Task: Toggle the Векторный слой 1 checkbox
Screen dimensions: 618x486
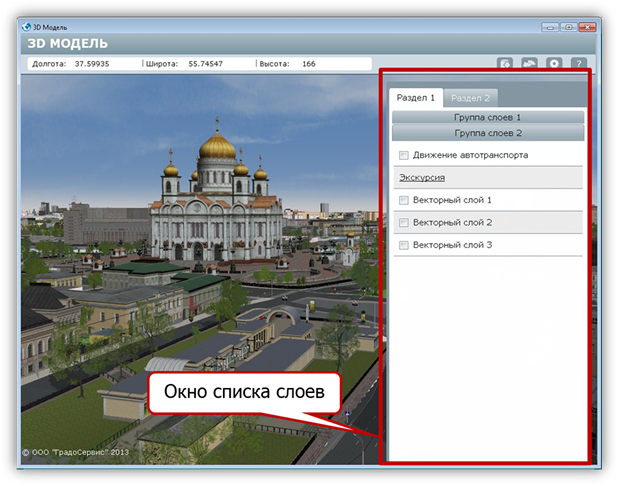Action: (x=404, y=200)
